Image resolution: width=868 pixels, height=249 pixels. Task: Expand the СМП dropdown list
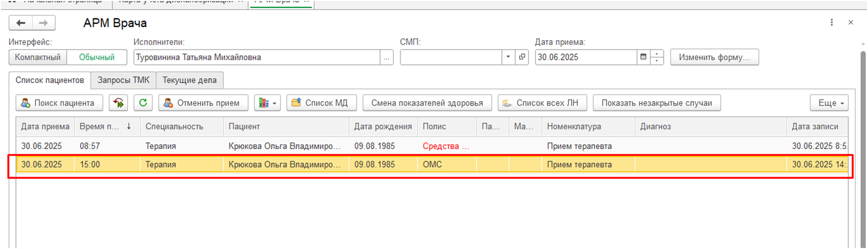(508, 57)
